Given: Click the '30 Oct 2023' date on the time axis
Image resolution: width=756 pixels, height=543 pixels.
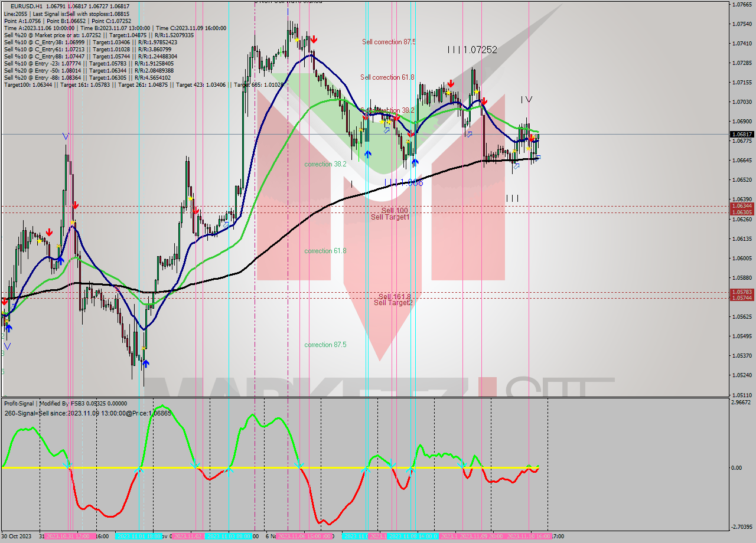Looking at the screenshot, I should 17,537.
